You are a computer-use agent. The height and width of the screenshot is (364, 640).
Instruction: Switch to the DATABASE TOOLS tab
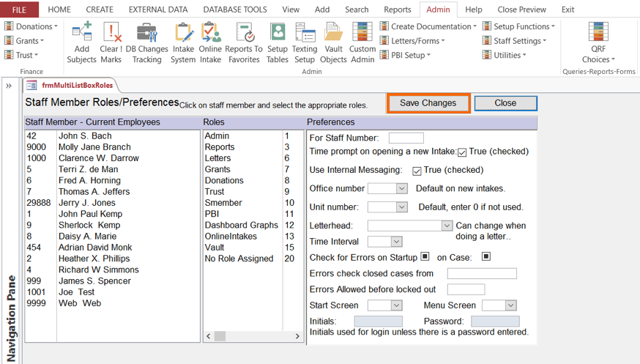click(x=234, y=10)
